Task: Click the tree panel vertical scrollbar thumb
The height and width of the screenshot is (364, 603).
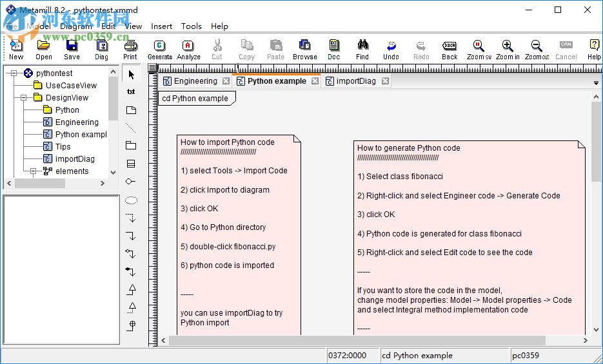Action: tap(113, 99)
